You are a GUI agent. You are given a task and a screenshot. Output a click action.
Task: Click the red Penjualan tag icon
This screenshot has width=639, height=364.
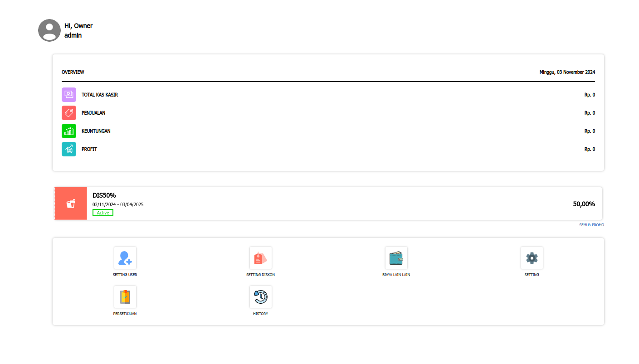click(69, 113)
